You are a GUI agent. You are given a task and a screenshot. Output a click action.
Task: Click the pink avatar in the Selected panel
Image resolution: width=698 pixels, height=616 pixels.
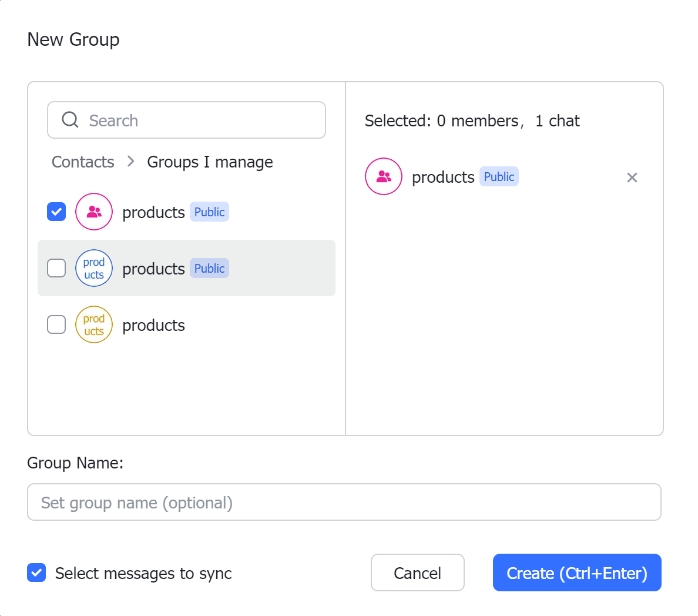(383, 176)
